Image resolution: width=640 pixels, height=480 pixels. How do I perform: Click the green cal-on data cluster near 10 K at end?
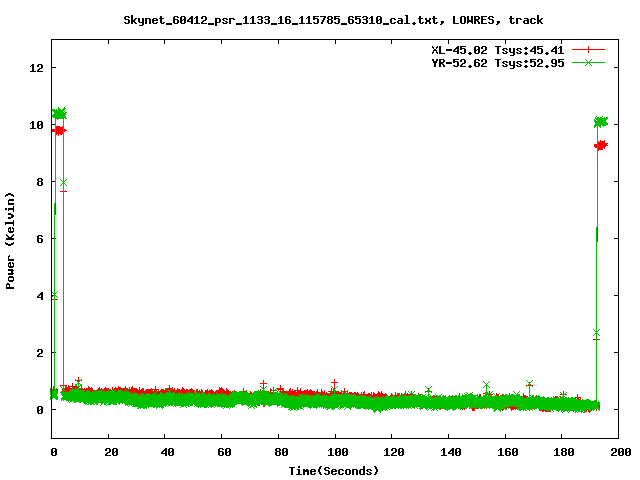601,122
